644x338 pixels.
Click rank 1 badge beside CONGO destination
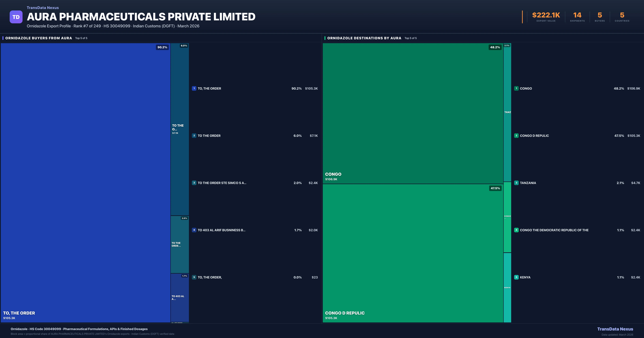(x=516, y=89)
